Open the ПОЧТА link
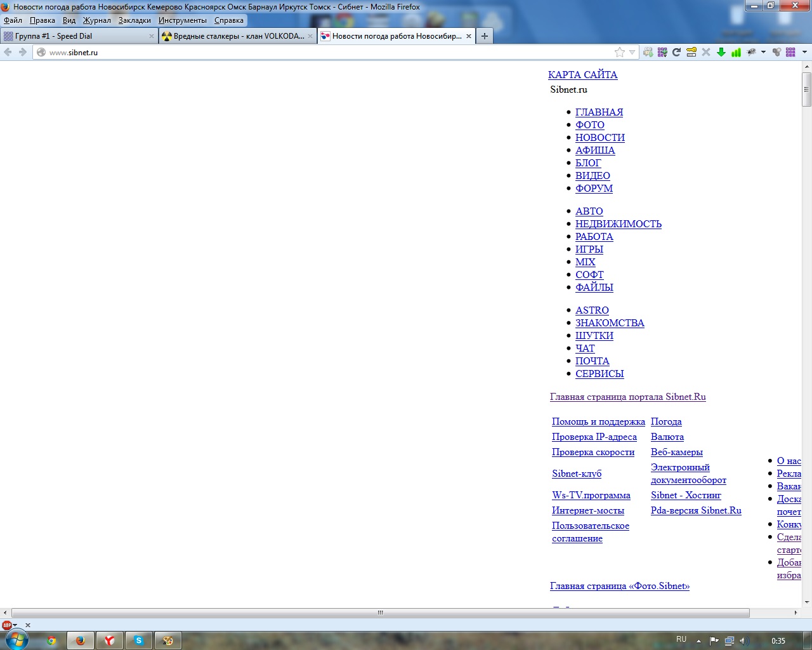Image resolution: width=812 pixels, height=650 pixels. pyautogui.click(x=593, y=361)
